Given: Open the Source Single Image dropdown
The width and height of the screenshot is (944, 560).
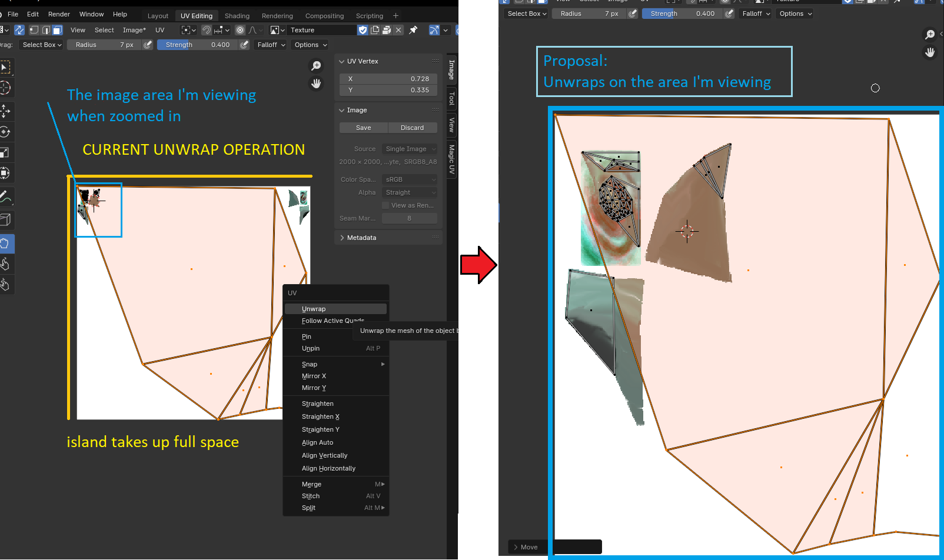Looking at the screenshot, I should (410, 149).
